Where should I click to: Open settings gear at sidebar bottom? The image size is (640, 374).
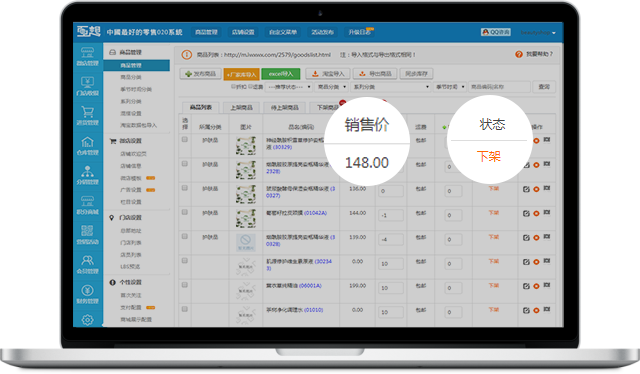tap(87, 320)
